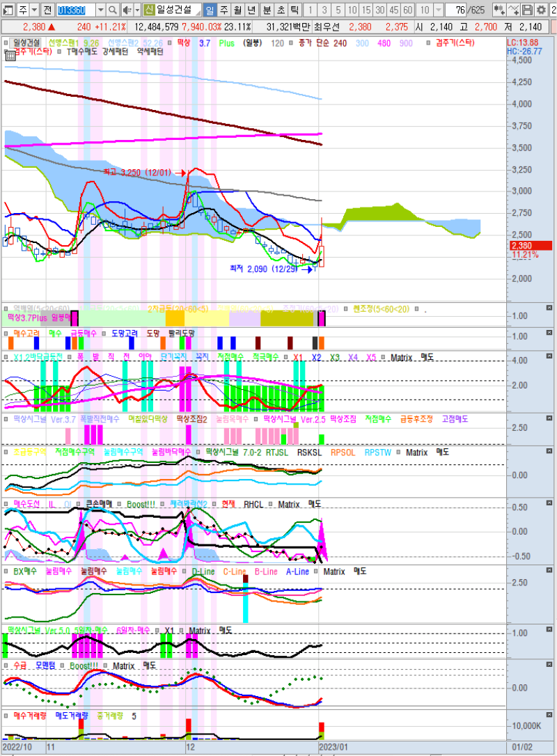Image resolution: width=557 pixels, height=756 pixels.
Task: Toggle the 일성건설 price series checkbox
Action: pyautogui.click(x=6, y=43)
